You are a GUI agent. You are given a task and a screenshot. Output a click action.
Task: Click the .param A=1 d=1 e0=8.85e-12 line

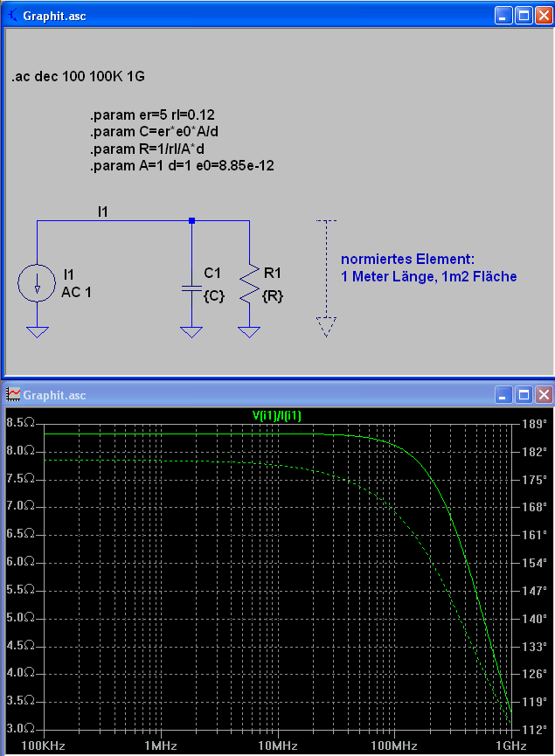click(182, 166)
